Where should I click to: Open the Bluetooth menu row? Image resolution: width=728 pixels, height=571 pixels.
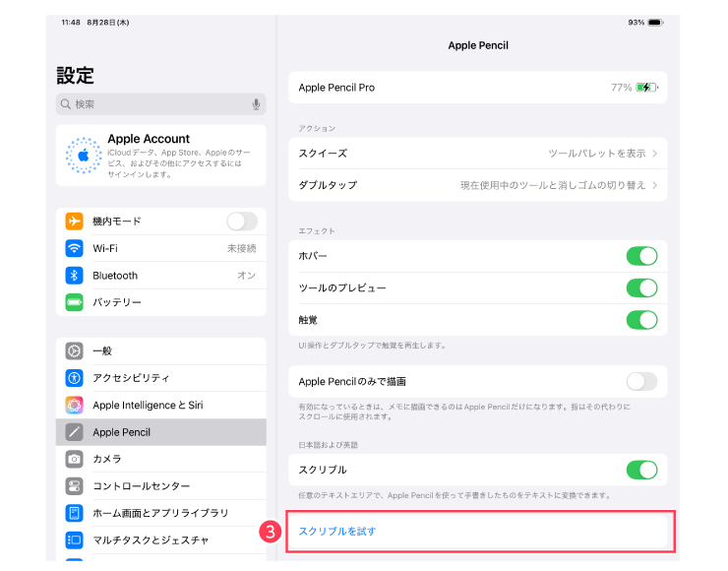point(161,276)
